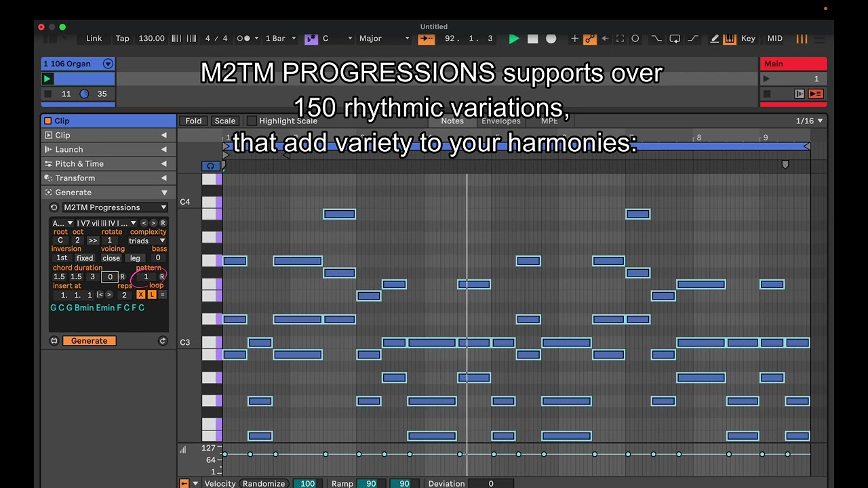Viewport: 868px width, 488px height.
Task: Toggle the orange Follow playback icon
Action: click(426, 39)
